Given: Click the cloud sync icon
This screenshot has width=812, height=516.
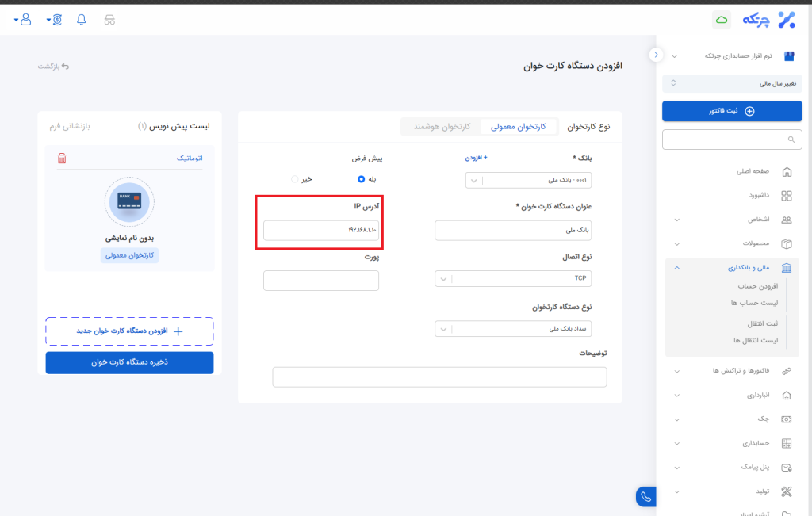Looking at the screenshot, I should pos(722,21).
